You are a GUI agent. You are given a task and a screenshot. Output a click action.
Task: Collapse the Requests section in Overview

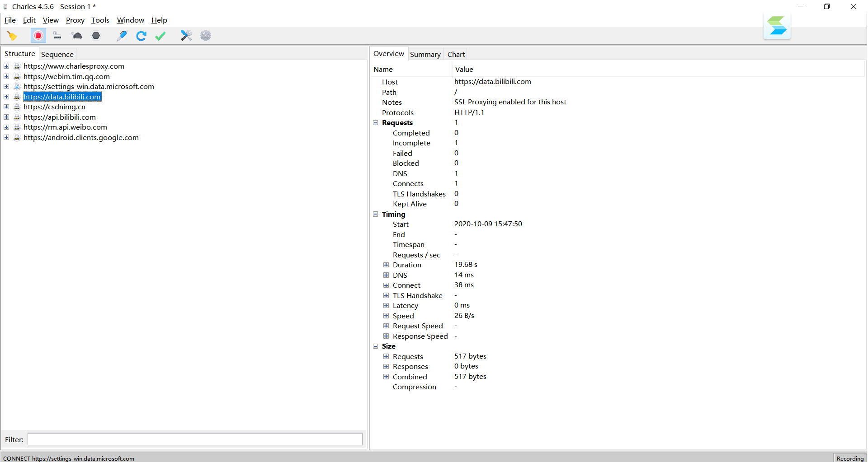click(x=375, y=122)
